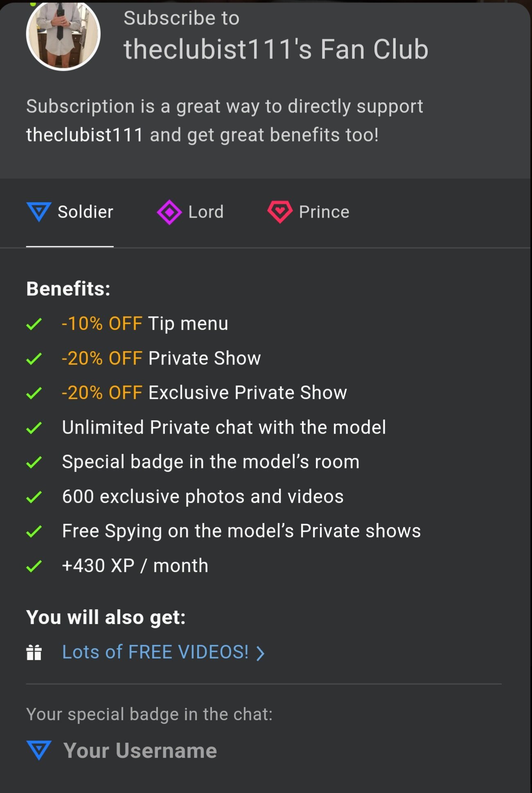Click the checkmark beside 600 exclusive photos

pos(34,497)
